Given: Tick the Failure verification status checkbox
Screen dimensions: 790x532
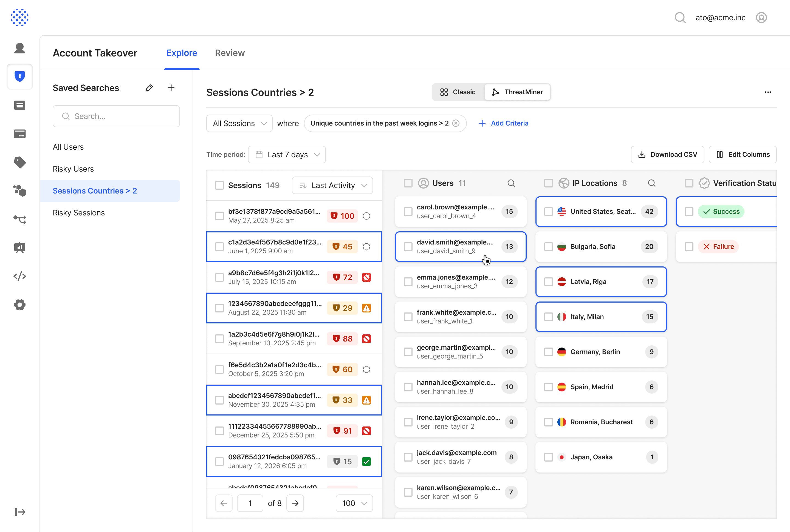Looking at the screenshot, I should (x=689, y=247).
